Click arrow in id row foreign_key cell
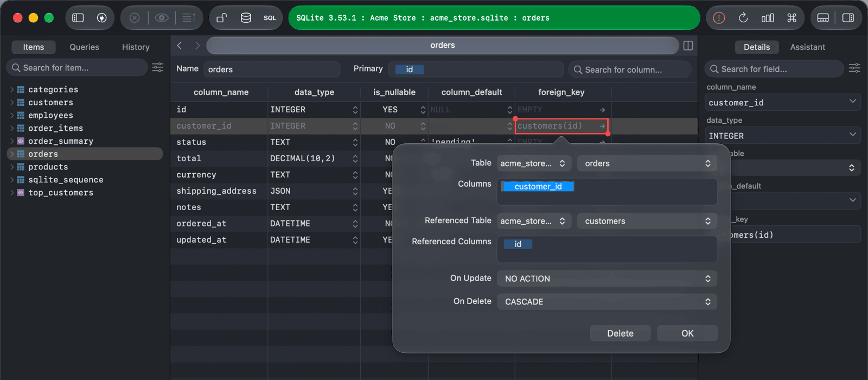The image size is (868, 380). (602, 110)
